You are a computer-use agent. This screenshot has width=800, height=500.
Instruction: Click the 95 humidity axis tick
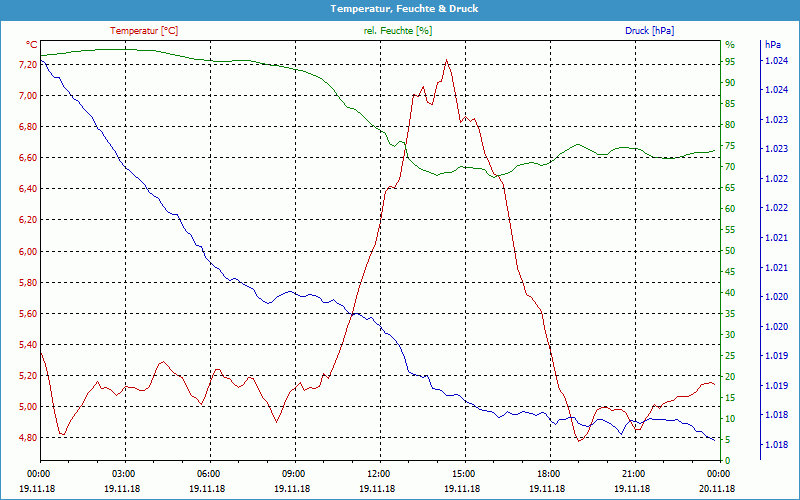730,61
